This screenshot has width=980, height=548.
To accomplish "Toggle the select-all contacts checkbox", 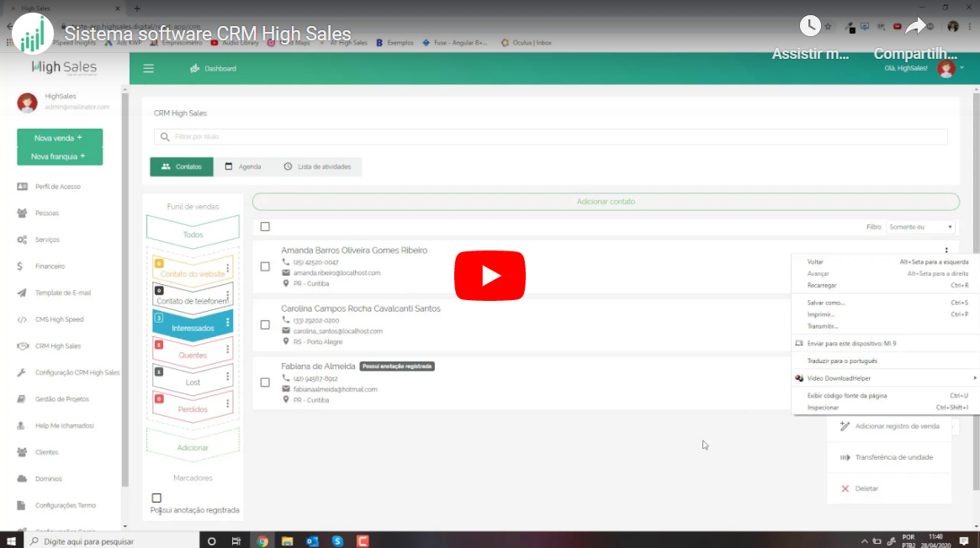I will click(265, 227).
